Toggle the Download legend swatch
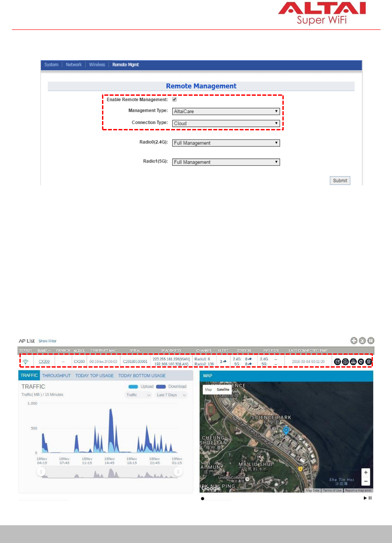 (x=161, y=387)
